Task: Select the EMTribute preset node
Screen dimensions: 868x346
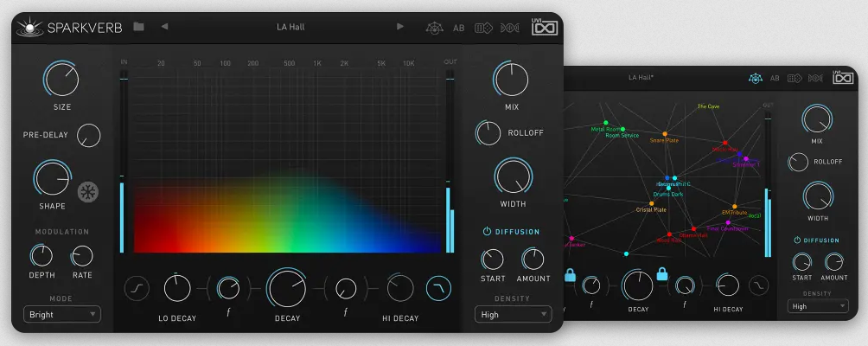Action: [x=735, y=207]
